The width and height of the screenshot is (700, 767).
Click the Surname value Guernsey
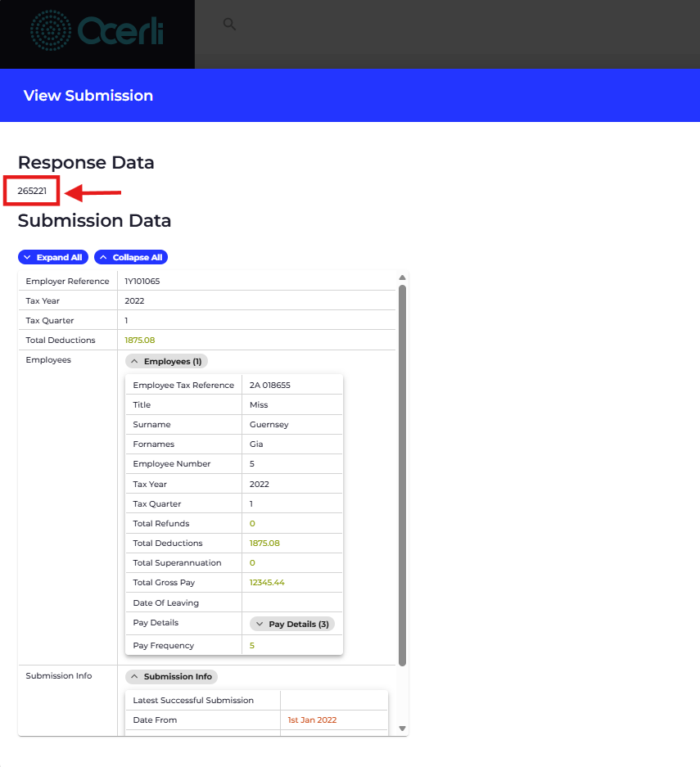269,425
